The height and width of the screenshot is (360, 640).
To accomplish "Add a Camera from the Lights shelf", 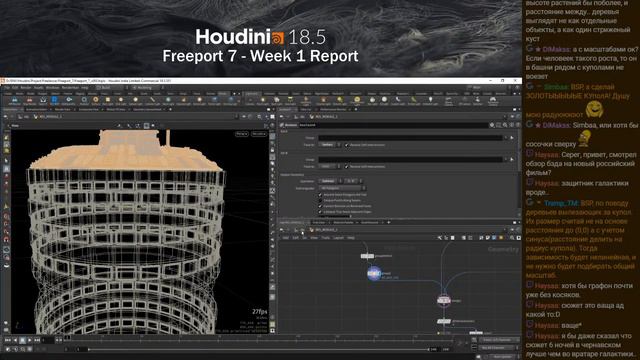I will (x=251, y=100).
